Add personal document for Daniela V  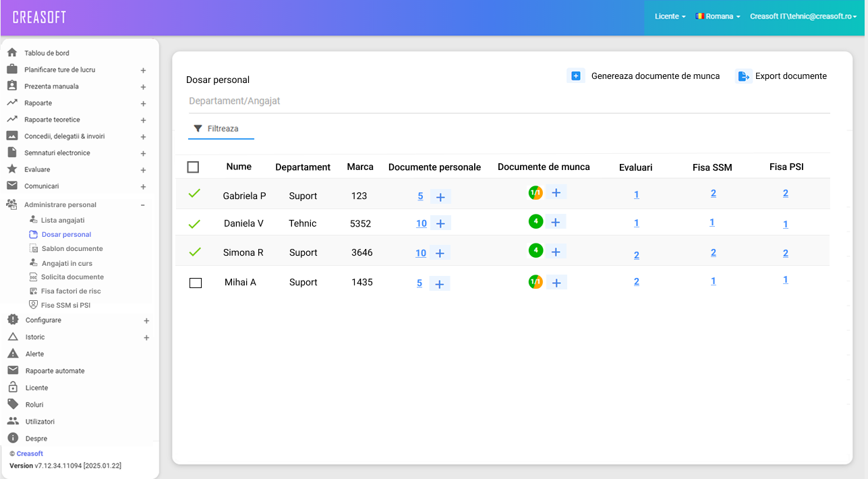440,223
